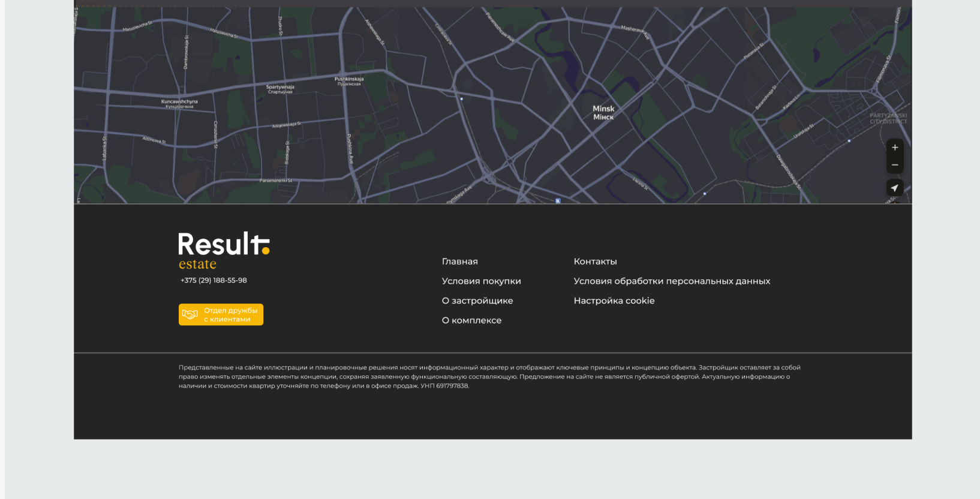Click the PARTYZANSKI CITY DISTRICT map label

(x=888, y=118)
